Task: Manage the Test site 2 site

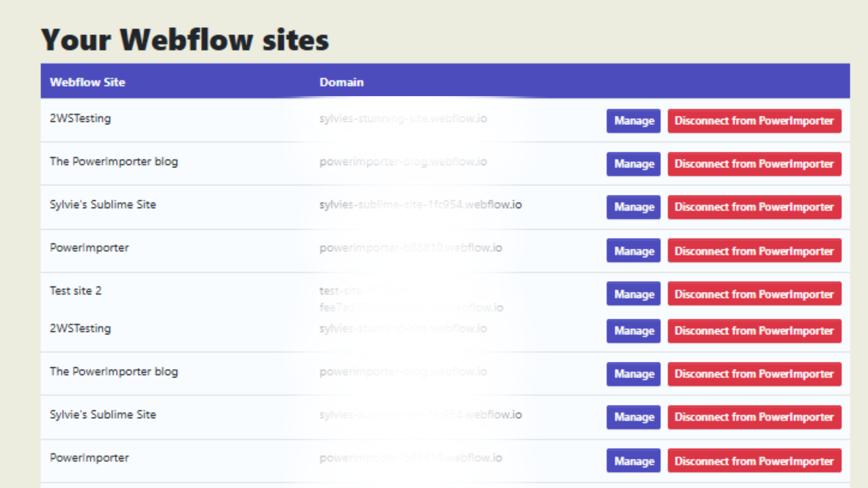Action: [x=633, y=294]
